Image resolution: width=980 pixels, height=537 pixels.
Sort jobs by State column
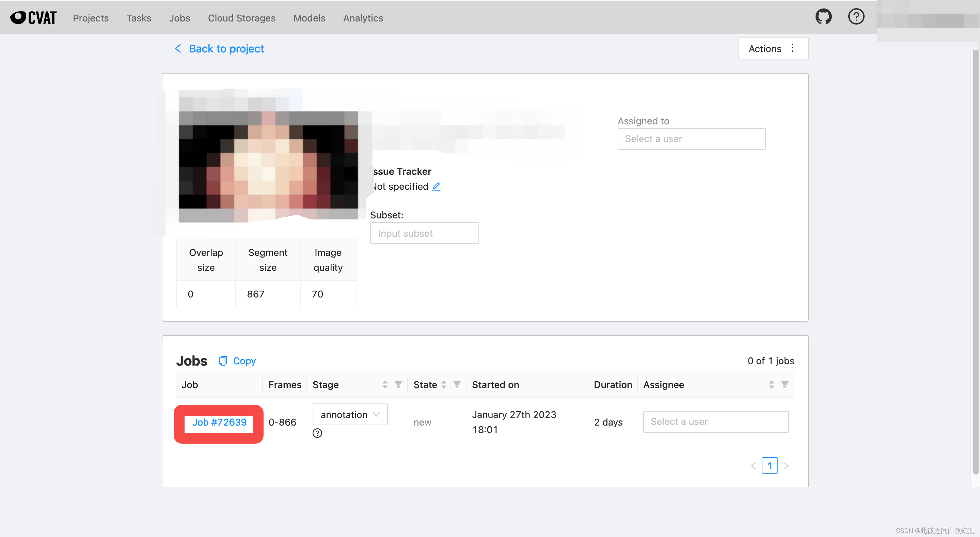point(444,384)
